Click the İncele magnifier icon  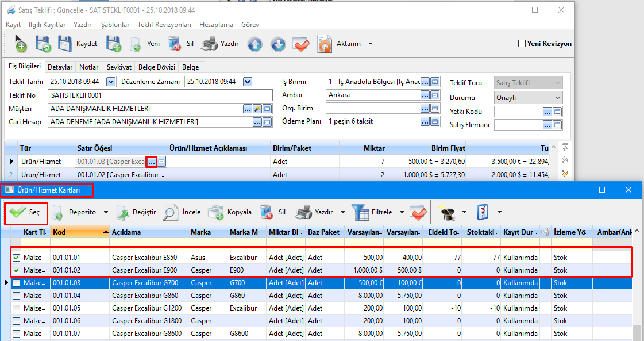[170, 212]
